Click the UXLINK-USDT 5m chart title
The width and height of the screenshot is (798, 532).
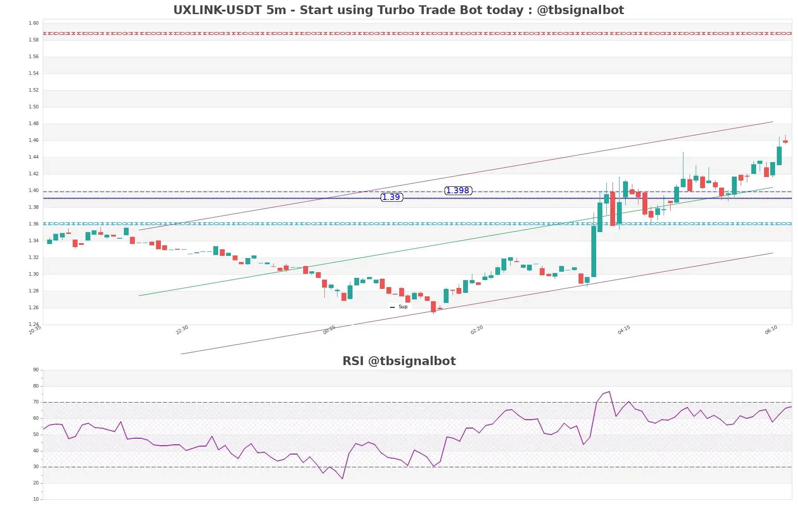coord(398,10)
